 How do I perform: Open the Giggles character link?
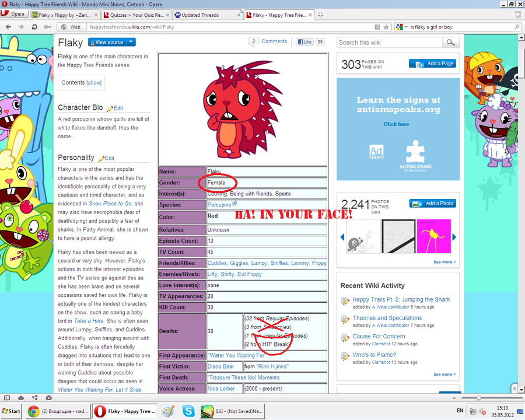click(x=239, y=263)
